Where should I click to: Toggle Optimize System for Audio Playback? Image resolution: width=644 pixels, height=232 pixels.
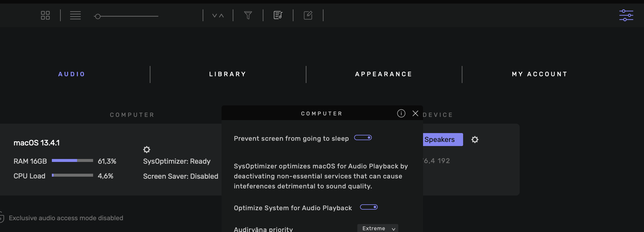click(369, 207)
